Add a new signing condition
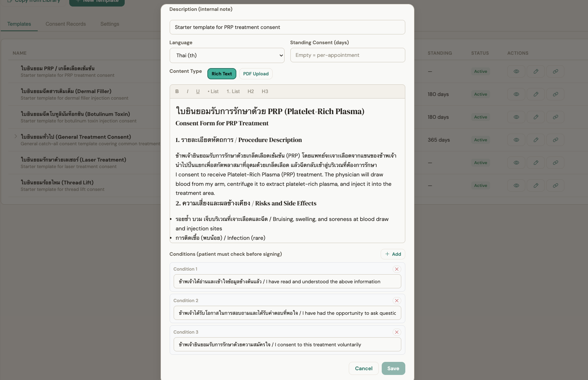The height and width of the screenshot is (380, 588). [x=393, y=254]
